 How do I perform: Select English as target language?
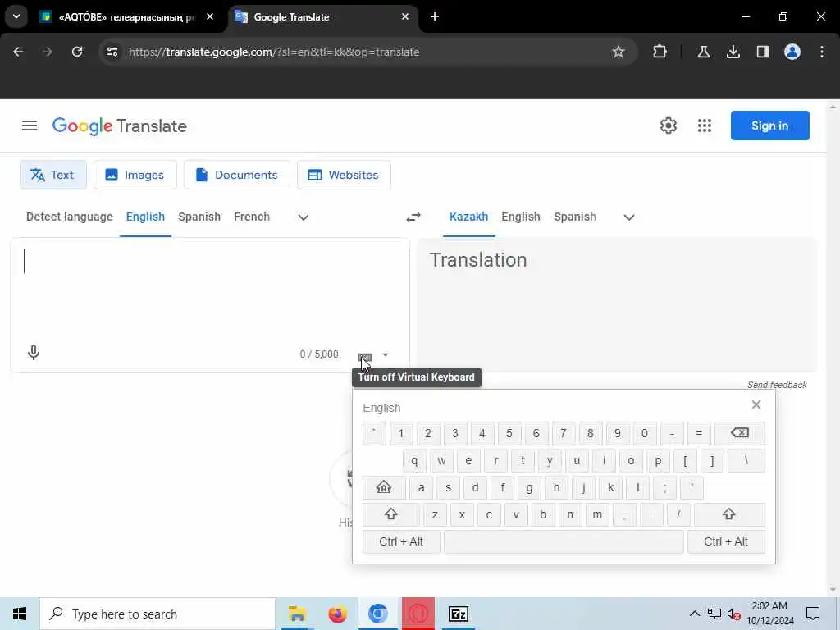[521, 217]
